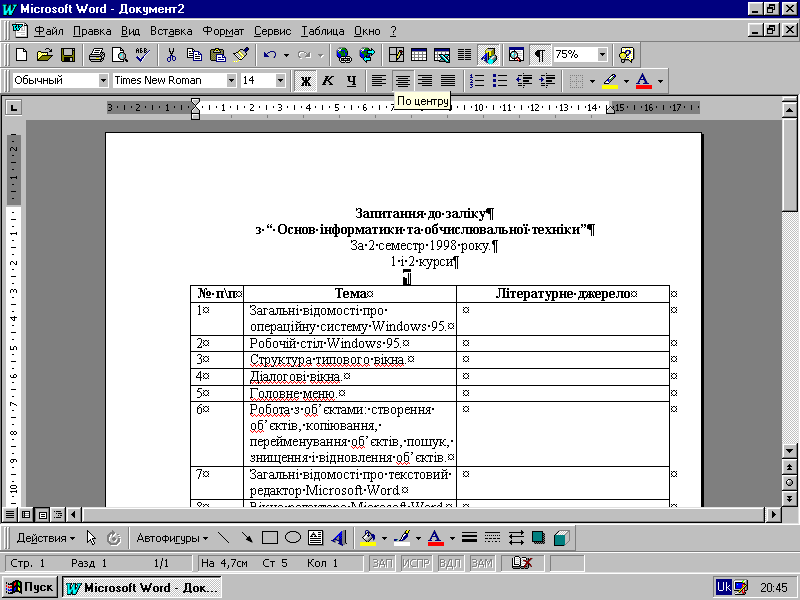The image size is (800, 600).
Task: Open the Файл menu
Action: (x=48, y=31)
